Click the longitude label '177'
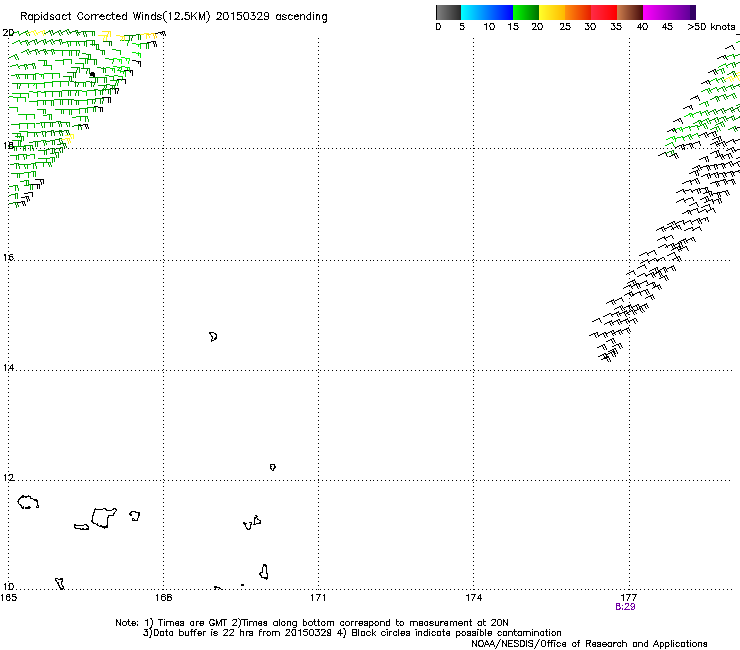This screenshot has height=650, width=740. pos(629,598)
